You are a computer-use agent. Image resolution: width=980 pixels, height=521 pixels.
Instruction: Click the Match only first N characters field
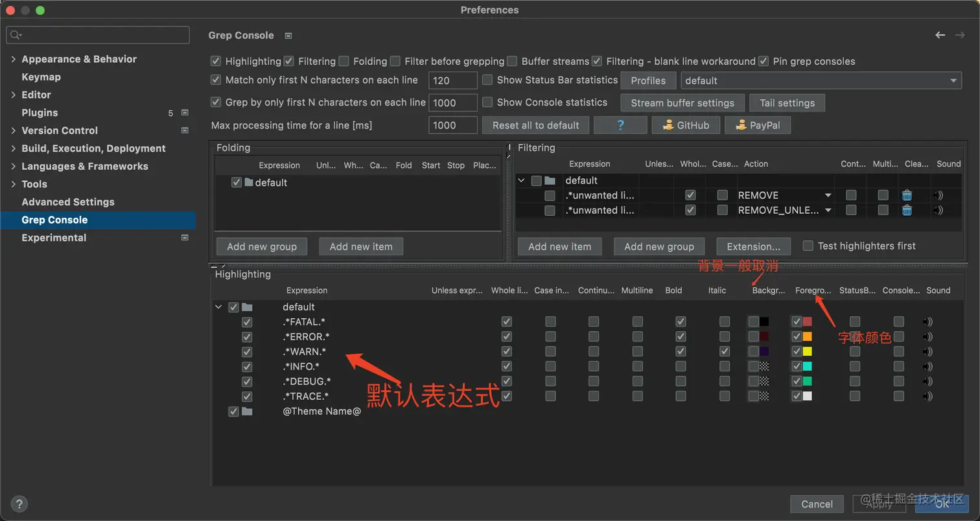click(453, 81)
